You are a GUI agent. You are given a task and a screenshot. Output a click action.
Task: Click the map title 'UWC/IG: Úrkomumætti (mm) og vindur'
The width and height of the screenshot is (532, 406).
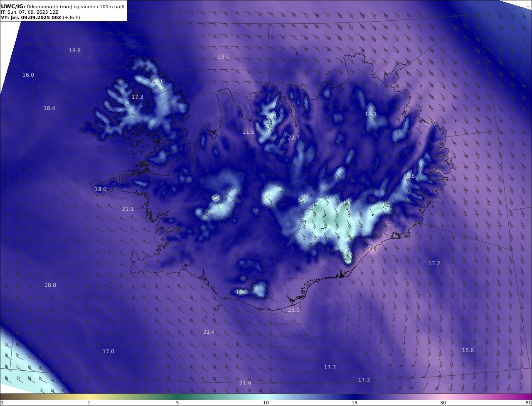[63, 7]
